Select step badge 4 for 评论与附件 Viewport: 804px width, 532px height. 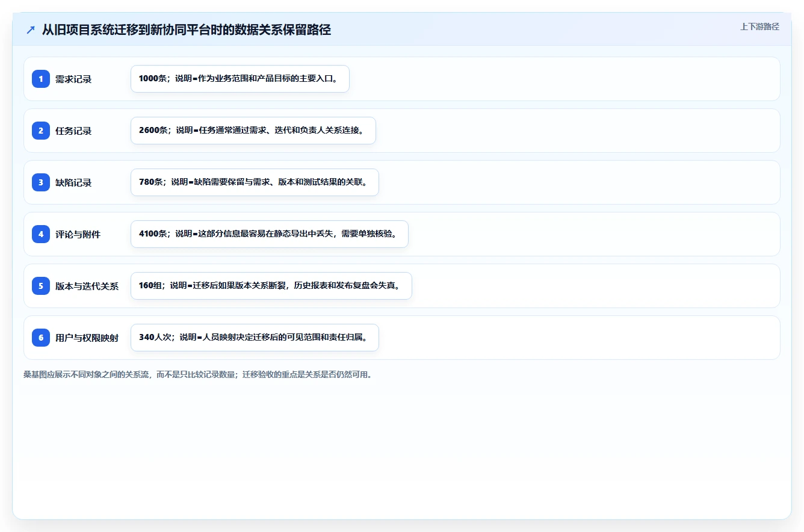coord(41,234)
